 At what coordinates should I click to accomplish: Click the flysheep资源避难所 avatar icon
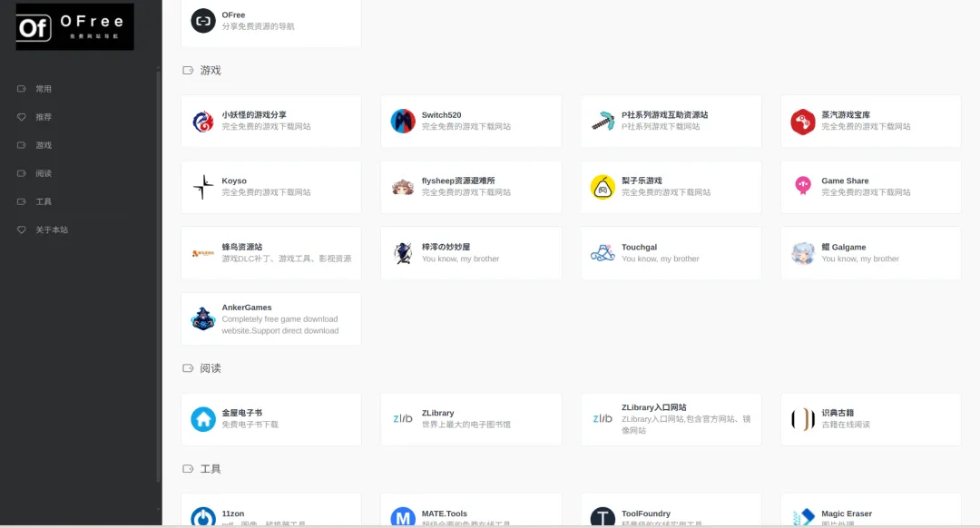[x=403, y=187]
